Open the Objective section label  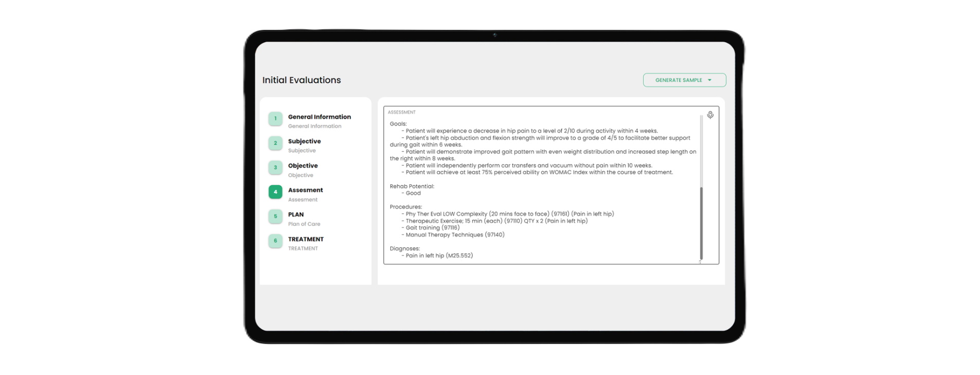pyautogui.click(x=302, y=166)
